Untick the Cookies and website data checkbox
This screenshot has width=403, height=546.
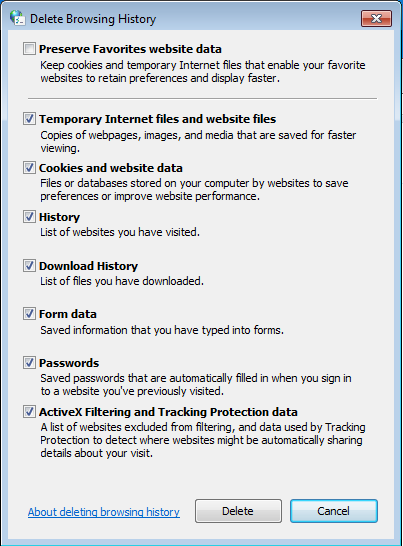click(x=29, y=168)
